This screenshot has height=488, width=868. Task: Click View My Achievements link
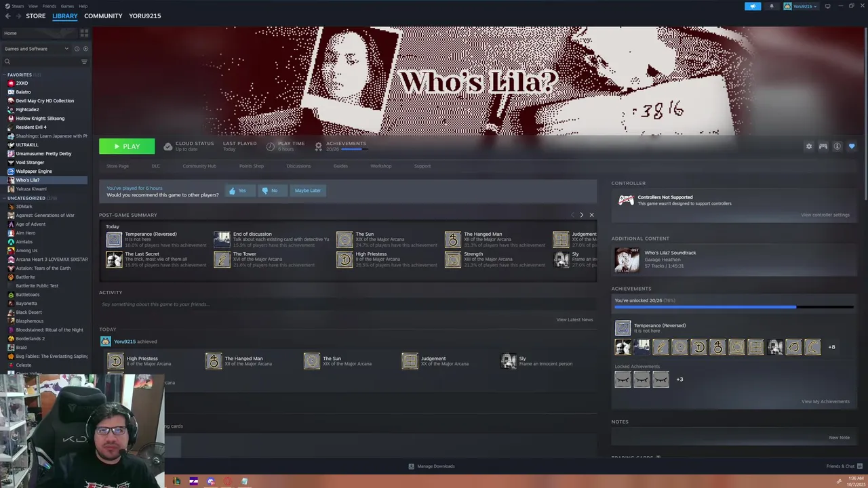pos(825,401)
